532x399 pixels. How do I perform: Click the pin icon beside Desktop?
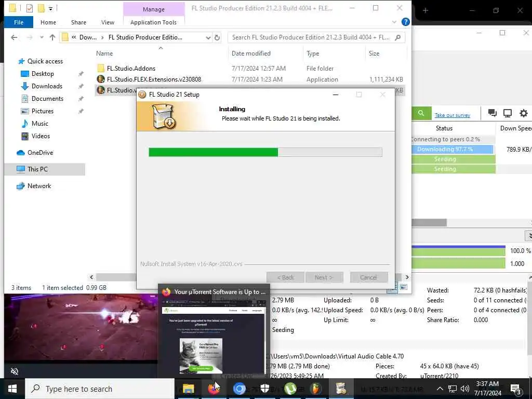[81, 74]
